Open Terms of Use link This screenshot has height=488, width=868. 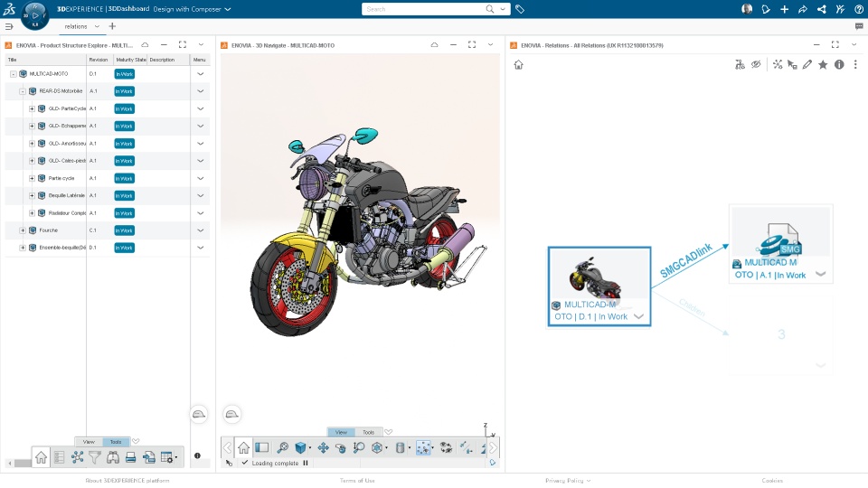pyautogui.click(x=357, y=480)
